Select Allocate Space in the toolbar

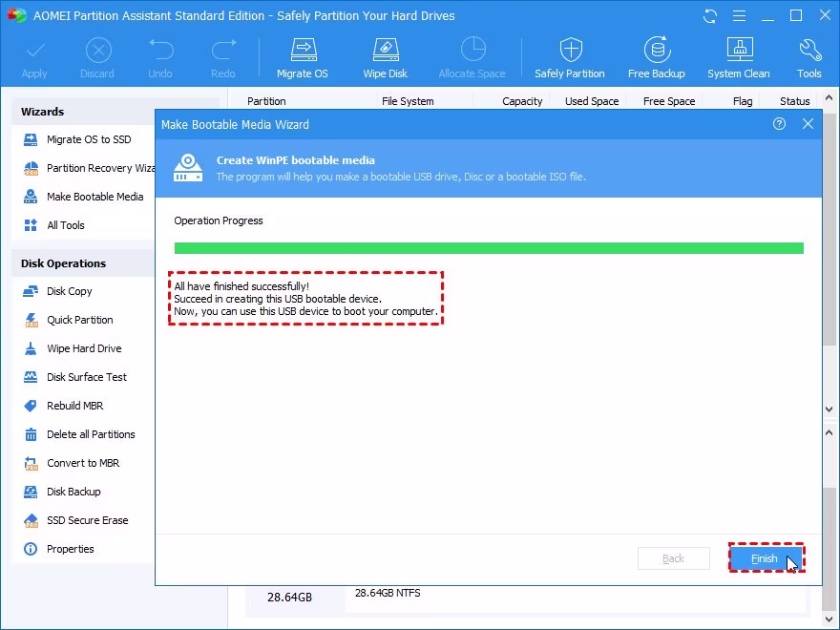pos(472,58)
